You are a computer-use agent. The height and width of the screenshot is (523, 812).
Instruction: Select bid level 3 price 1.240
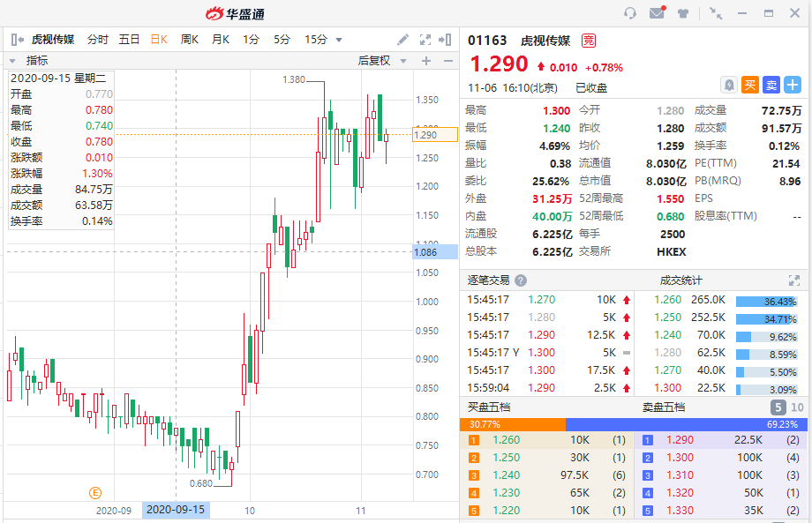[x=506, y=475]
